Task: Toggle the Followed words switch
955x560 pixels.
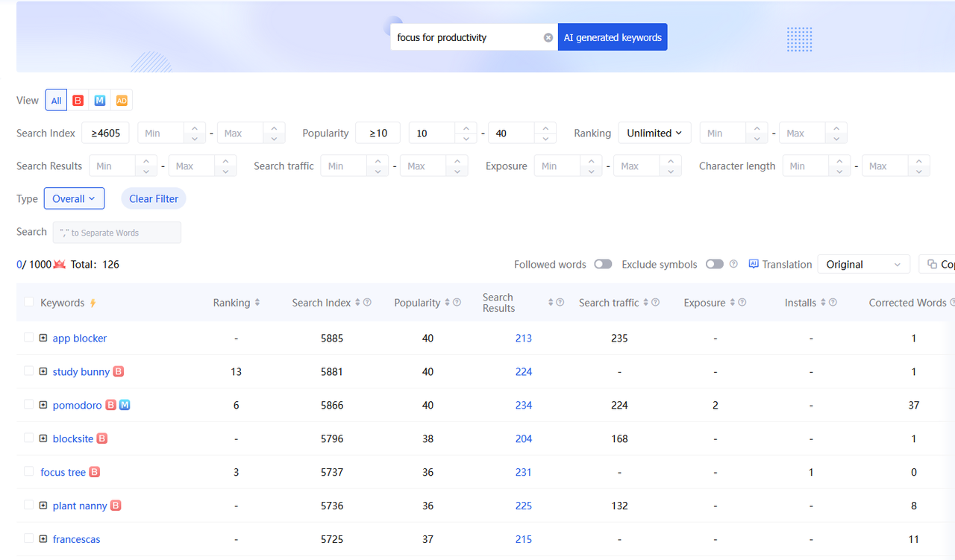Action: (x=603, y=264)
